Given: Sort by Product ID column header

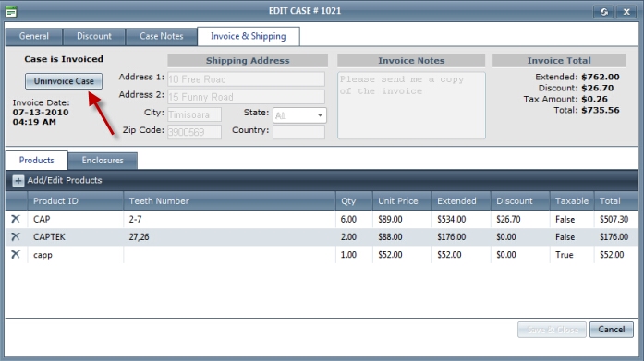Looking at the screenshot, I should [76, 201].
